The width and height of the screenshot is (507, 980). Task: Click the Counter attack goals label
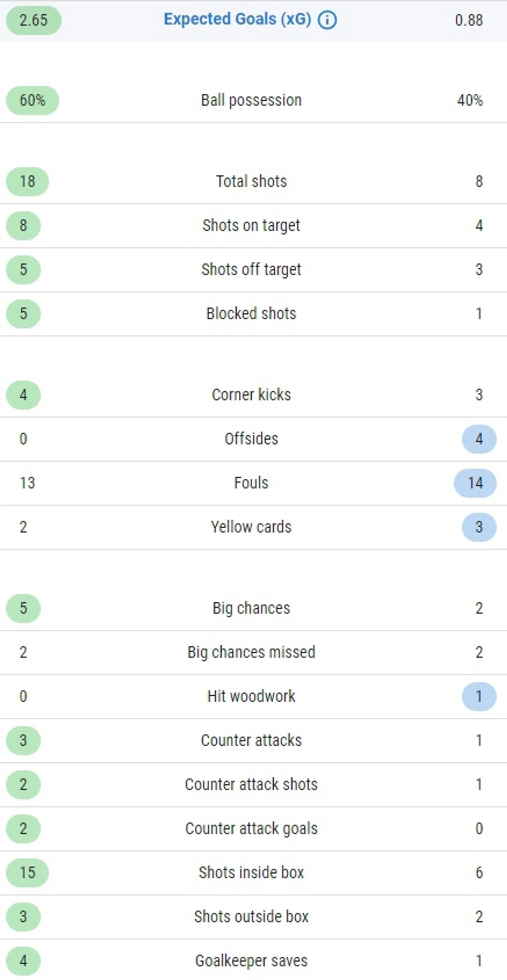pos(251,829)
